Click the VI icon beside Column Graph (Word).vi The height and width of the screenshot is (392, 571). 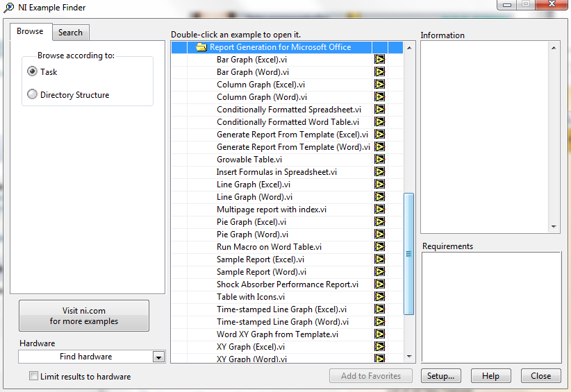tap(379, 96)
